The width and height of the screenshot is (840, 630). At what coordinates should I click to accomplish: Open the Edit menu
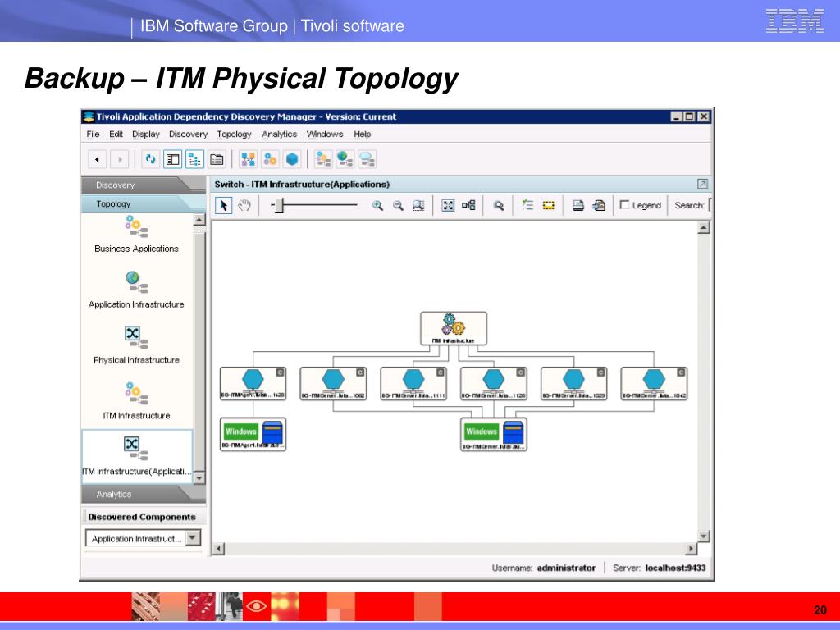pos(116,134)
